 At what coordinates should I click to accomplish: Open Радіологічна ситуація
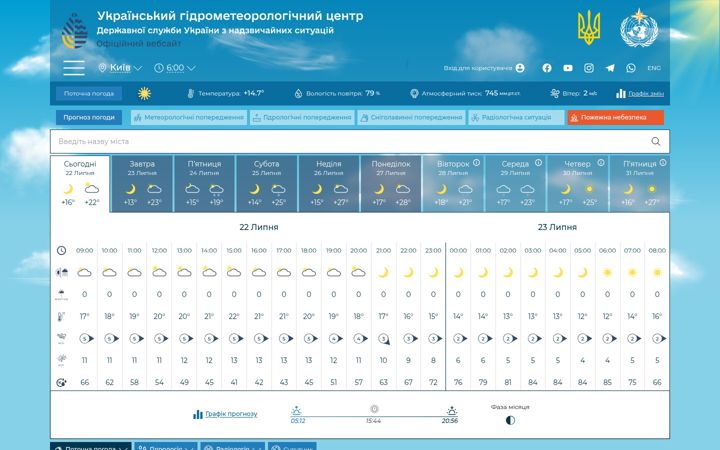pyautogui.click(x=516, y=118)
